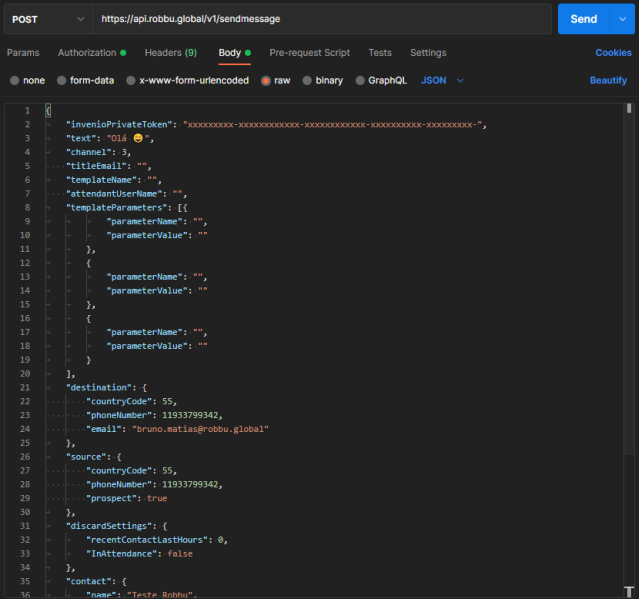The height and width of the screenshot is (599, 639).
Task: Open the Cookies link
Action: tap(613, 53)
